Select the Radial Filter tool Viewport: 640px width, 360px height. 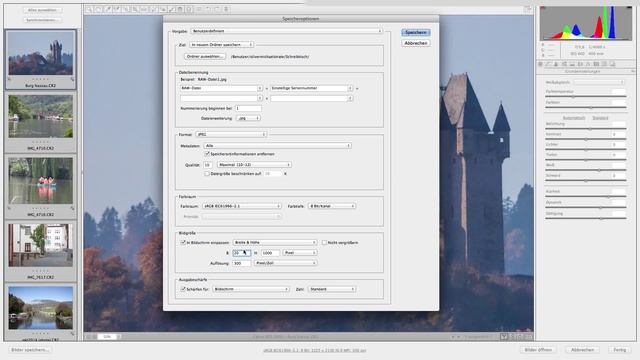click(x=189, y=9)
